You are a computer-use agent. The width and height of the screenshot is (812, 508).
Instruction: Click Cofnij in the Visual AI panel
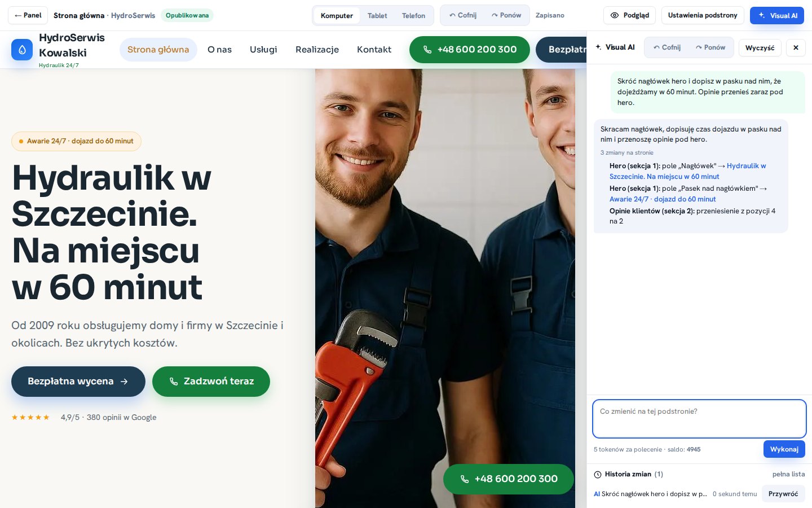click(667, 47)
